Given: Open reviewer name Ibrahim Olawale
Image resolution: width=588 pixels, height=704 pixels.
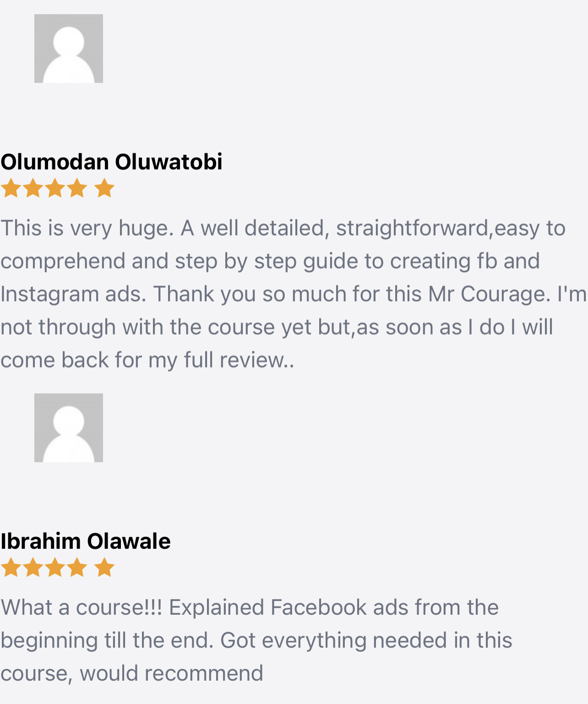Looking at the screenshot, I should [x=86, y=541].
